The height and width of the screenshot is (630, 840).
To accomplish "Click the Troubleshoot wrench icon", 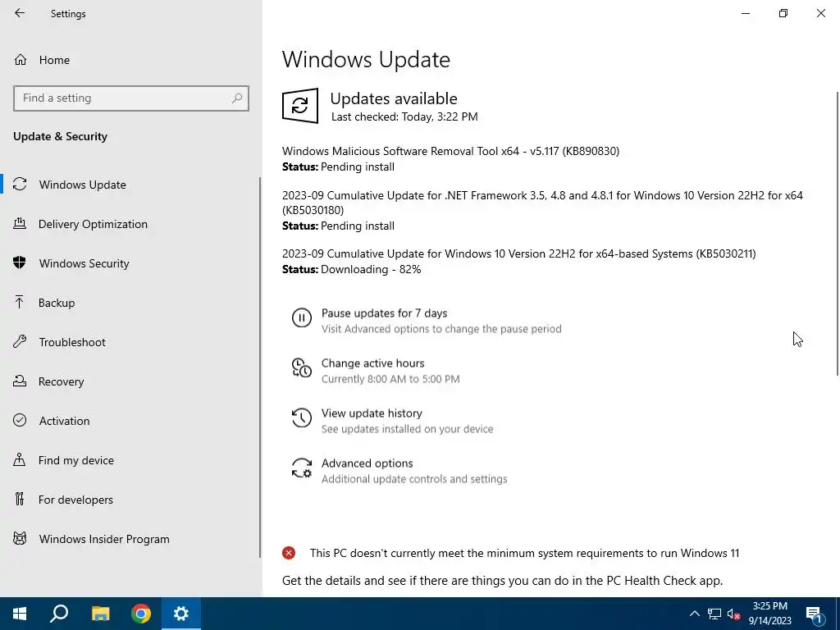I will click(x=20, y=341).
